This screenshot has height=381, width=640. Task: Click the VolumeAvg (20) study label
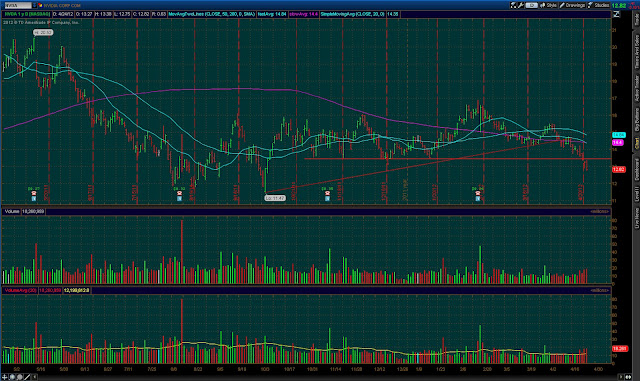coord(20,290)
